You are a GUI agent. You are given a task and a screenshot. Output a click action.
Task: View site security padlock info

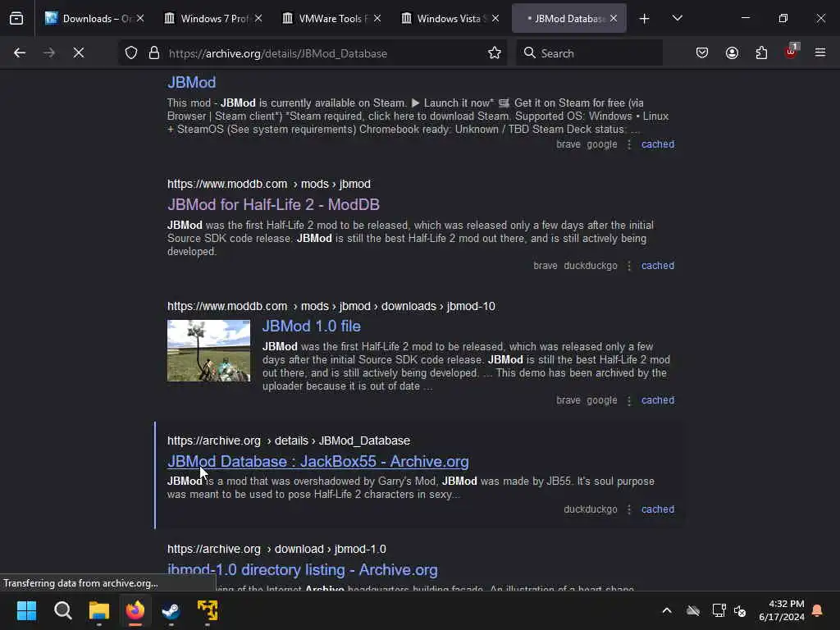(x=154, y=53)
